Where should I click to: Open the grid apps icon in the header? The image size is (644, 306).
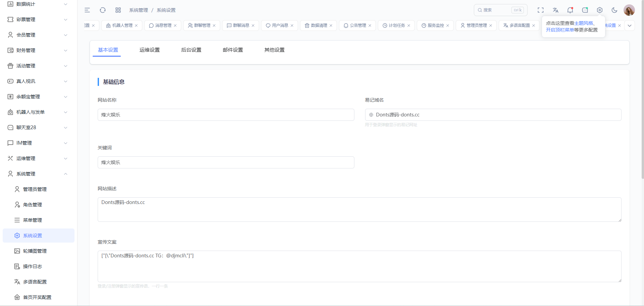118,10
